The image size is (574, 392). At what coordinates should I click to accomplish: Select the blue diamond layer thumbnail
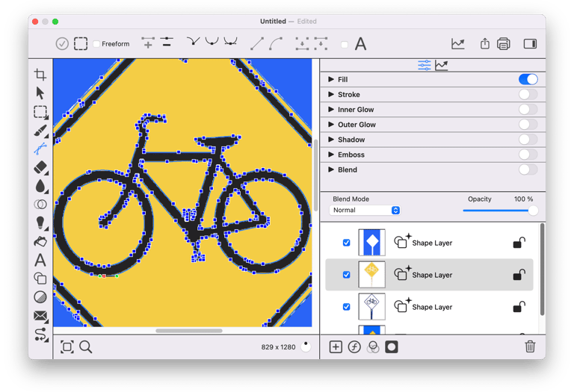371,242
